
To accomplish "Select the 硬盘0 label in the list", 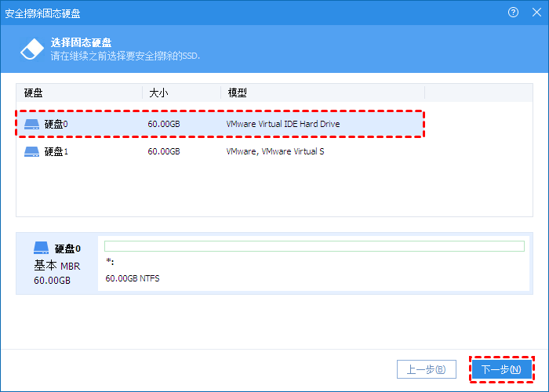I will [56, 124].
